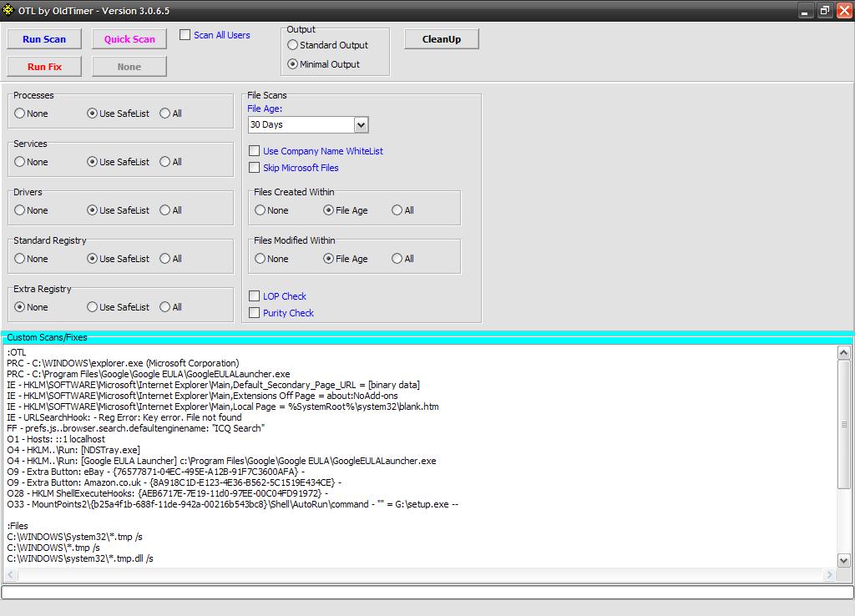Set Processes to All
855x616 pixels.
tap(164, 114)
